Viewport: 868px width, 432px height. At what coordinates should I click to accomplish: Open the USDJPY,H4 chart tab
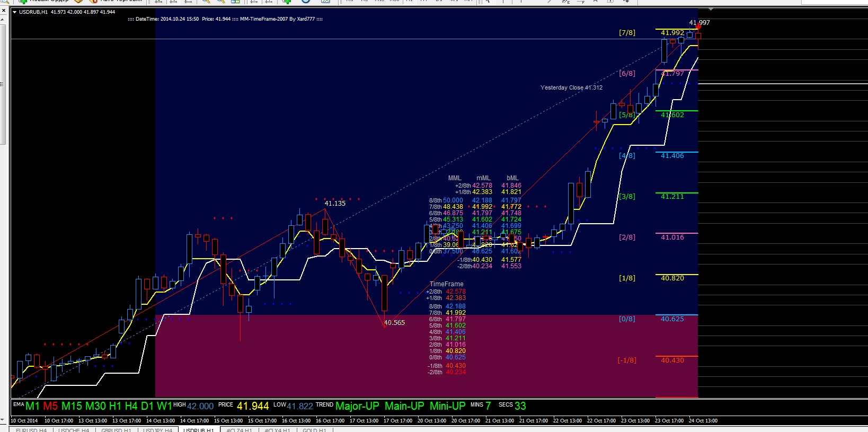(158, 430)
